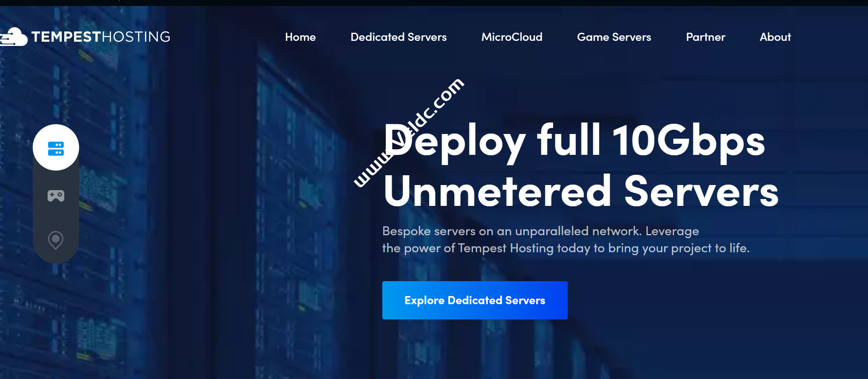Select the game controller icon in side pill

pos(56,196)
